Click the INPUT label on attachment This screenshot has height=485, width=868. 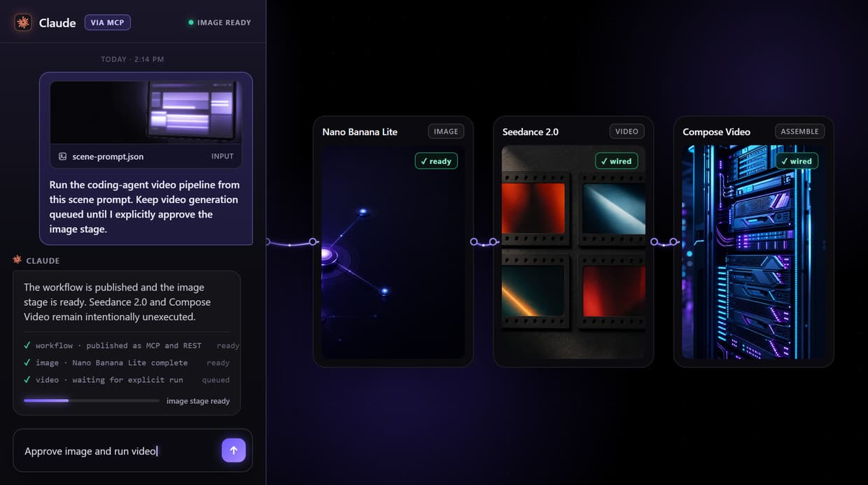(x=223, y=157)
